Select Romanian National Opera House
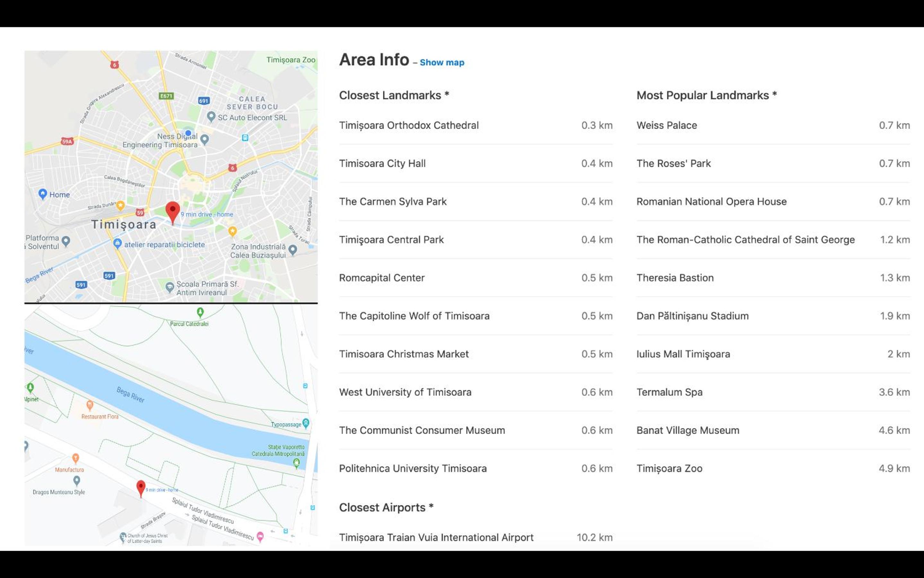 [x=773, y=201]
